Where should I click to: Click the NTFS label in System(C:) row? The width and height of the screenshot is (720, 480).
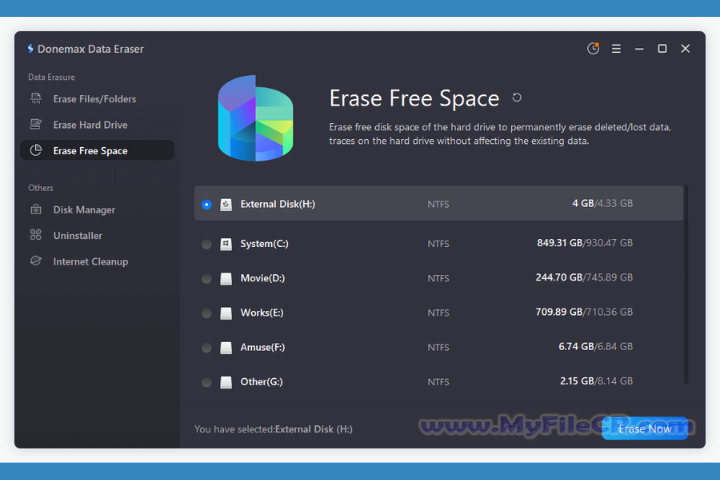[x=438, y=244]
